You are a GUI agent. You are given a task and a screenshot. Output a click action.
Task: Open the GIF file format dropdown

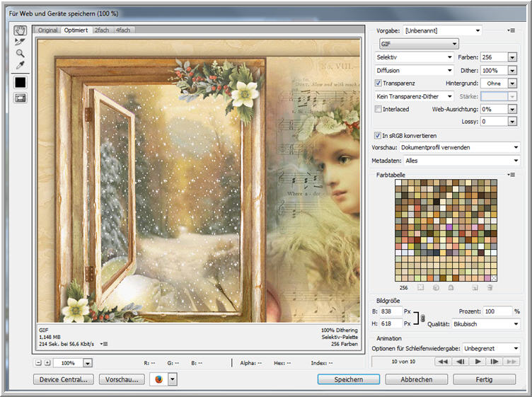click(x=419, y=44)
